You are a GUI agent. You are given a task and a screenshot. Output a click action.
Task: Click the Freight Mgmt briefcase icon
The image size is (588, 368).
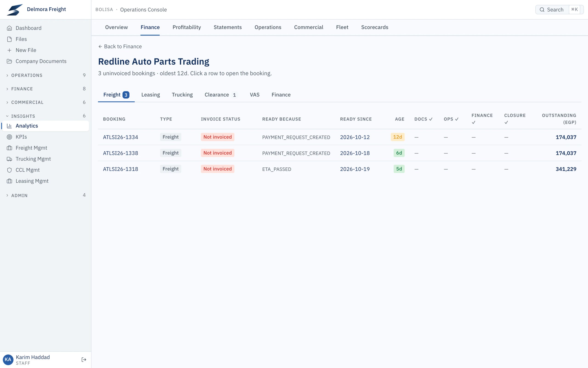[9, 148]
